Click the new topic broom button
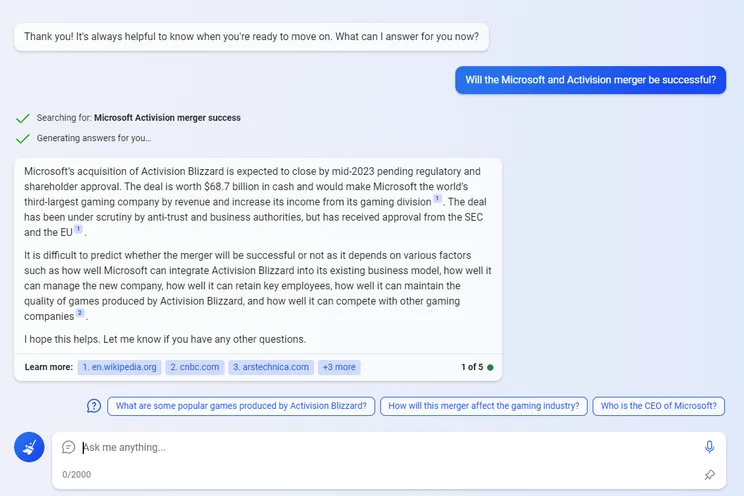Image resolution: width=744 pixels, height=496 pixels. pyautogui.click(x=29, y=447)
